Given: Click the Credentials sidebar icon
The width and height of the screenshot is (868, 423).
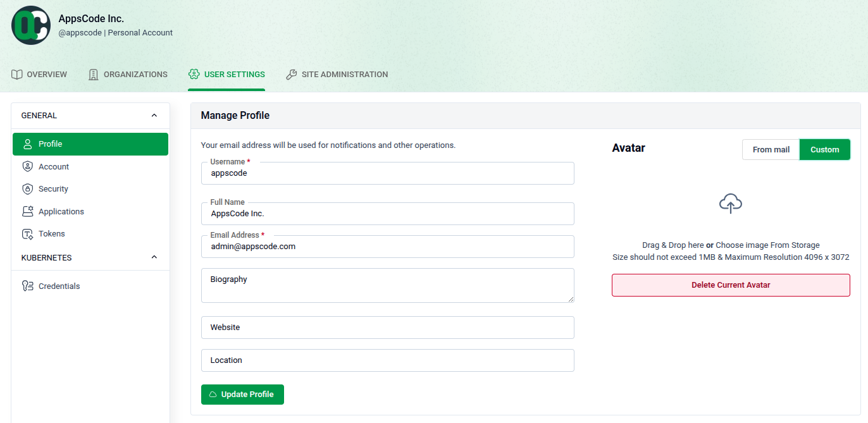Looking at the screenshot, I should point(27,286).
